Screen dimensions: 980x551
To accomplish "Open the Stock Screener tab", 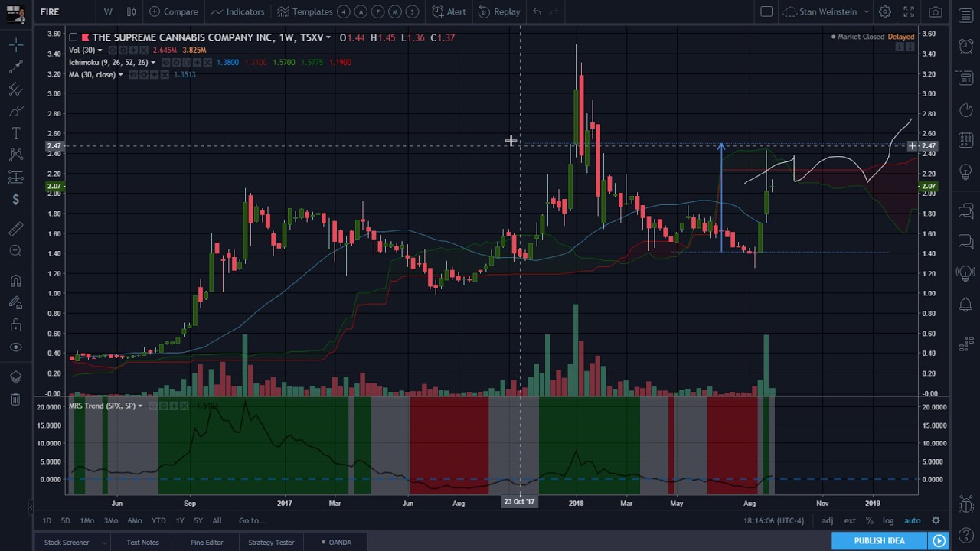I will (67, 543).
